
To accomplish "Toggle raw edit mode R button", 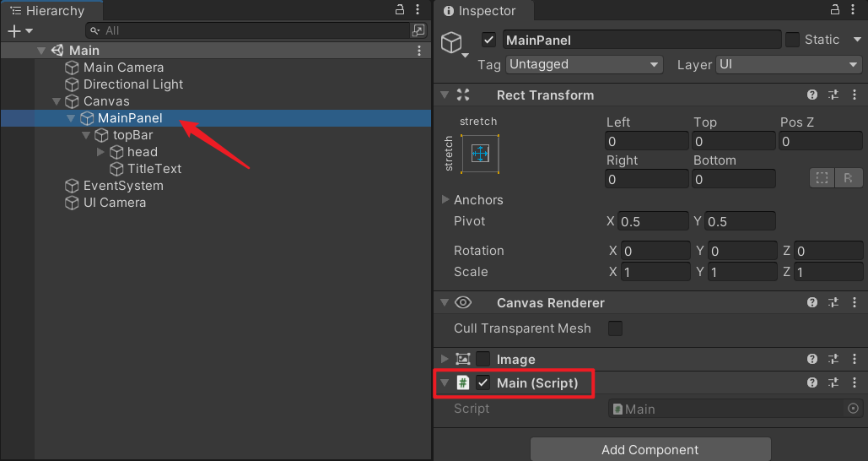I will pos(849,178).
